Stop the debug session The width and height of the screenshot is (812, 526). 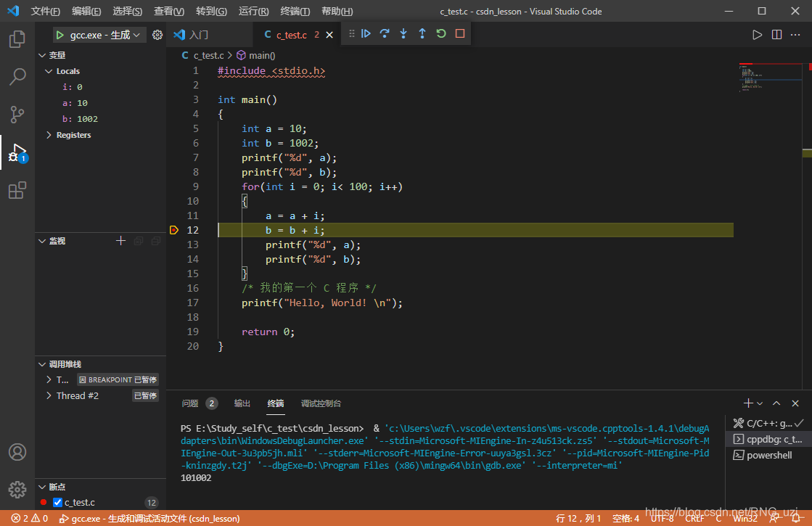pos(460,33)
